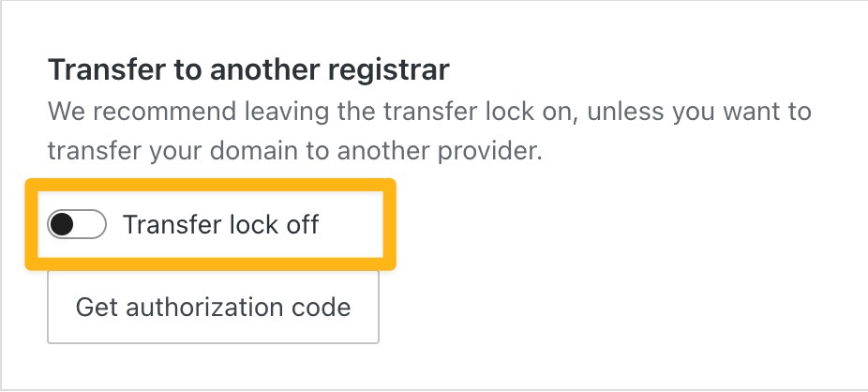
Task: Click the yellow highlight border around the toggle
Action: click(x=210, y=186)
